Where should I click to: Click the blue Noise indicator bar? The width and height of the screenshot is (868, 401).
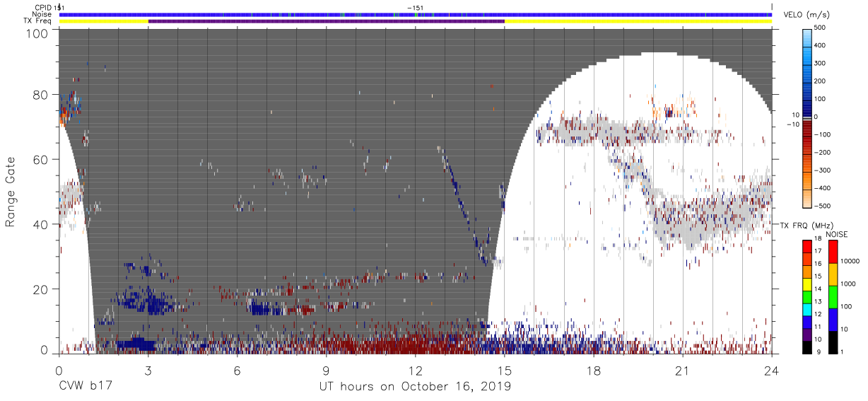416,14
